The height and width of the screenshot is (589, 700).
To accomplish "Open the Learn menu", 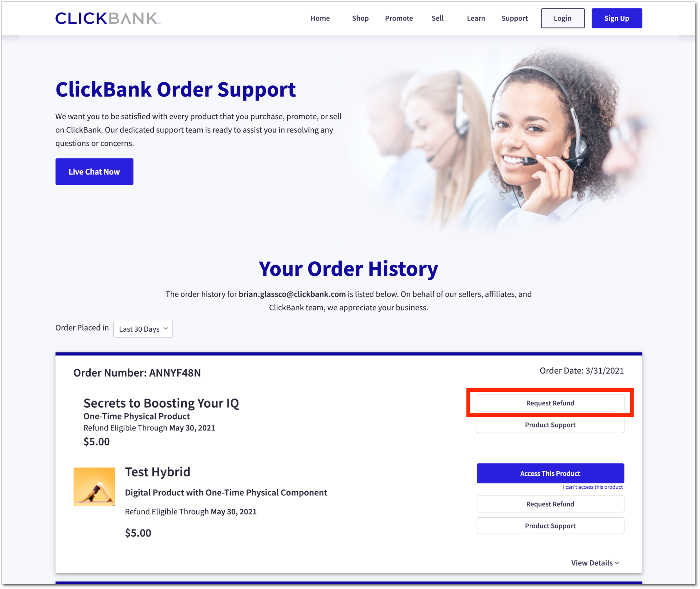I will coord(476,18).
